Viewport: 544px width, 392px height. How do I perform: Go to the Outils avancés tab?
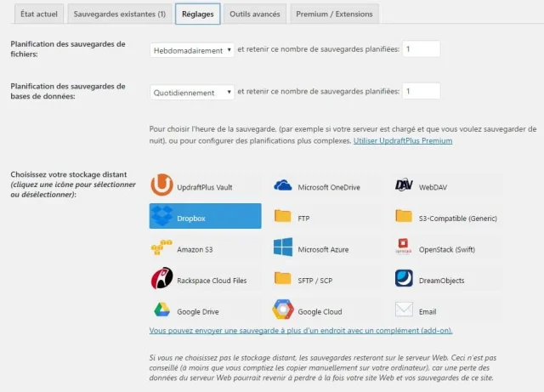255,14
